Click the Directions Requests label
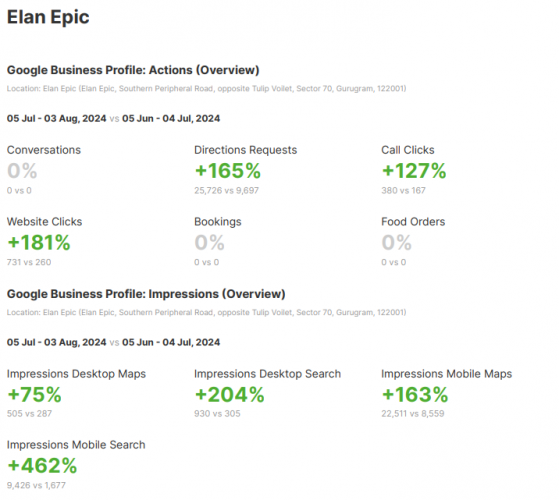This screenshot has height=500, width=559. (x=246, y=150)
